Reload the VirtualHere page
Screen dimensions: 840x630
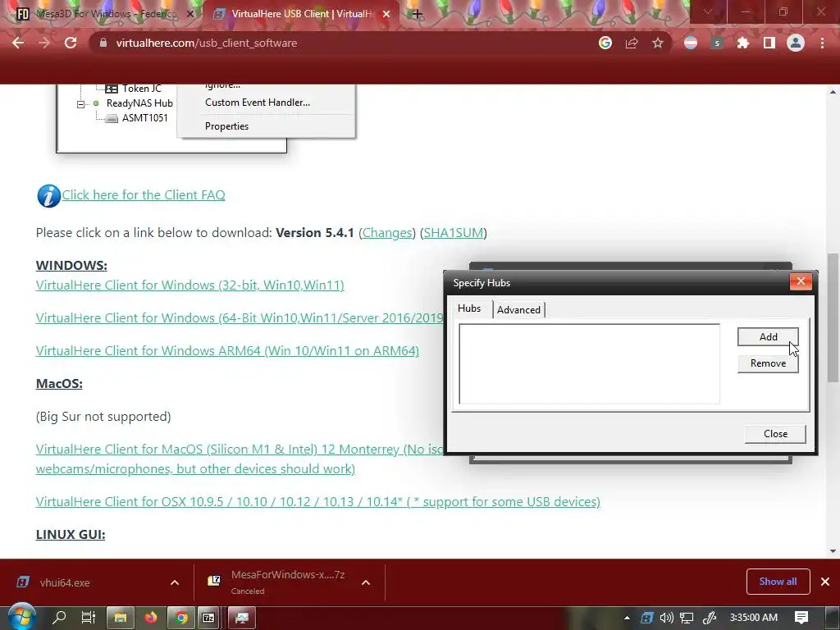coord(71,43)
